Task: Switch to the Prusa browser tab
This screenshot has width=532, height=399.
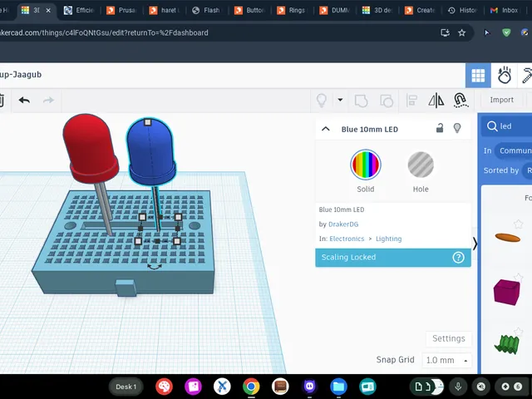Action: [x=122, y=11]
